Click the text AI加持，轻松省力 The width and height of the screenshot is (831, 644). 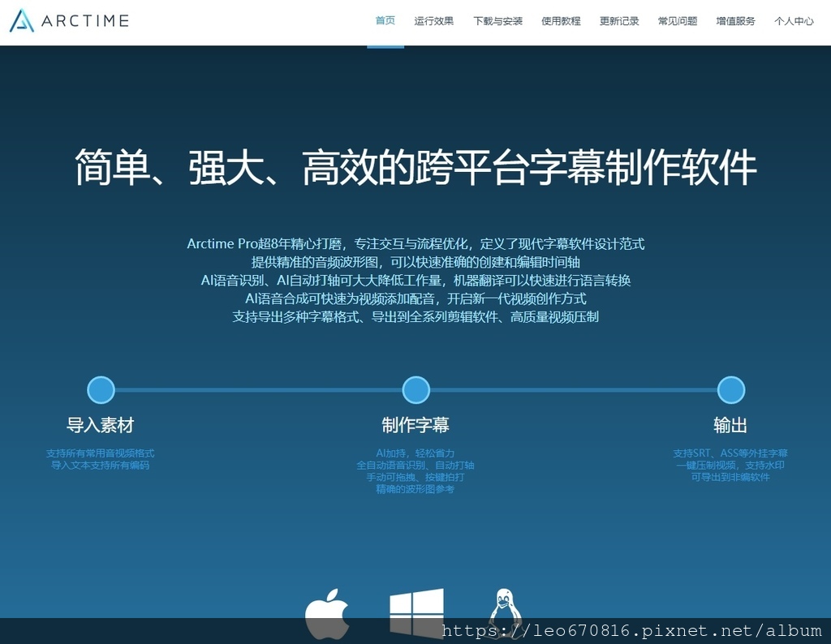pyautogui.click(x=415, y=453)
